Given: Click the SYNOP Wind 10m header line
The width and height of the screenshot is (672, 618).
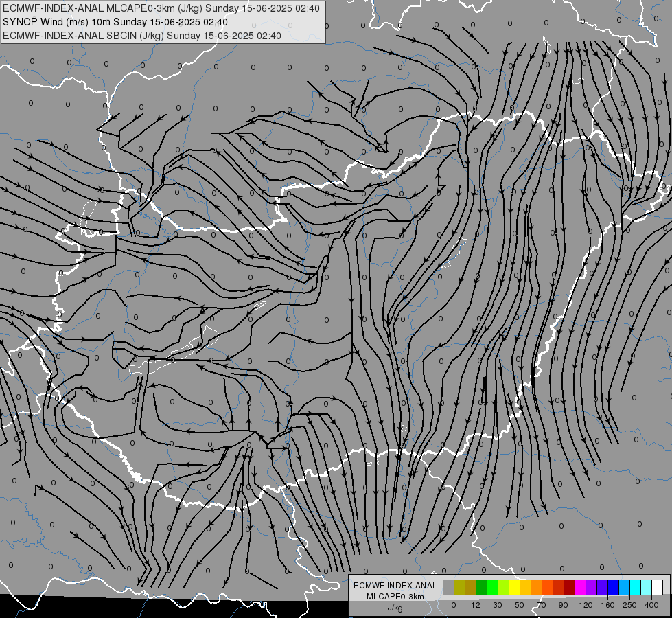Looking at the screenshot, I should [115, 22].
